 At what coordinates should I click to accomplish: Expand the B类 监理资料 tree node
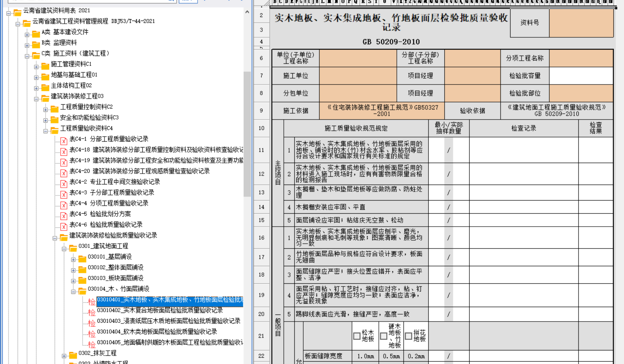pos(27,46)
